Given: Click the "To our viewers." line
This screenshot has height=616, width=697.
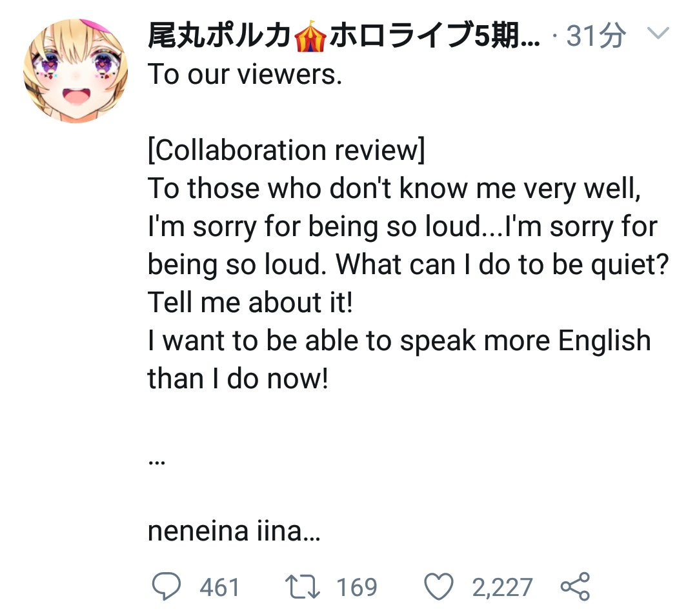Looking at the screenshot, I should (245, 74).
